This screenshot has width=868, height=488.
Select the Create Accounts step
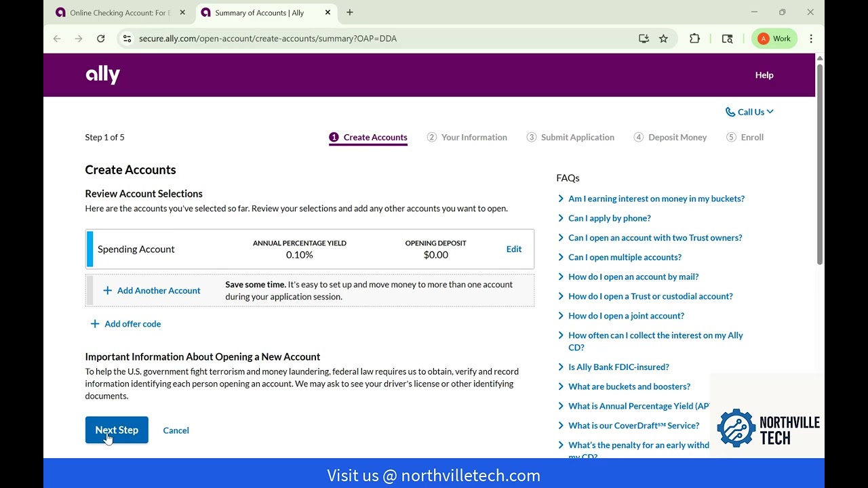coord(368,138)
